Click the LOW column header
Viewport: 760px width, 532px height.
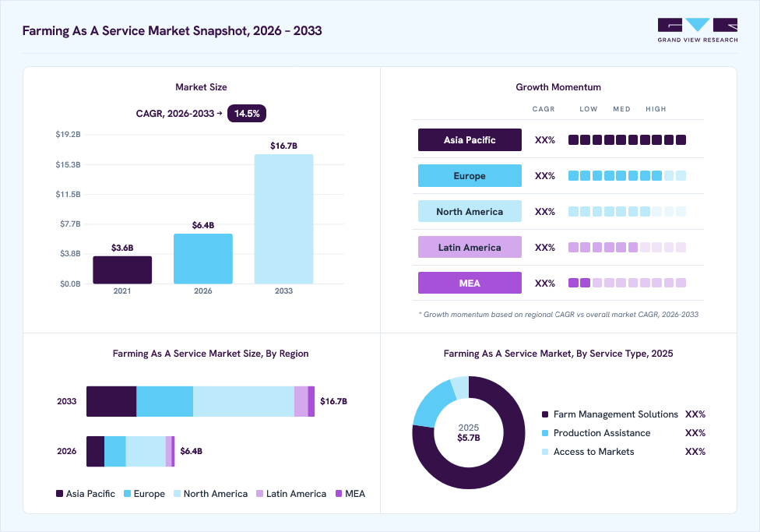pyautogui.click(x=589, y=109)
